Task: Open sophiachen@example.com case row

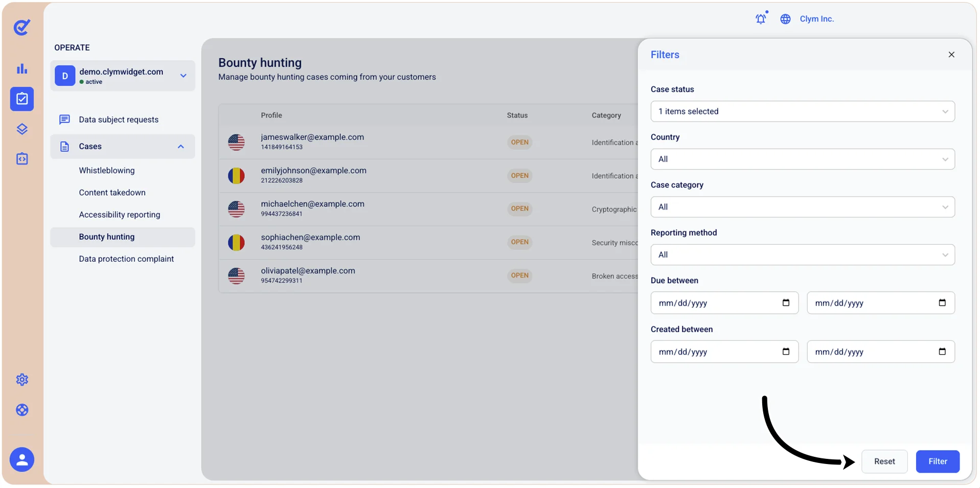Action: pos(428,243)
